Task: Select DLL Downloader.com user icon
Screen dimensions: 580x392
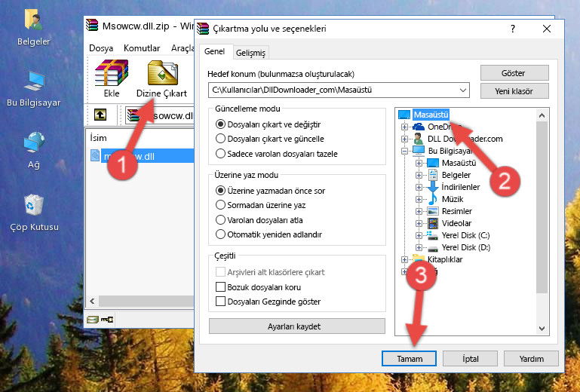Action: (419, 139)
